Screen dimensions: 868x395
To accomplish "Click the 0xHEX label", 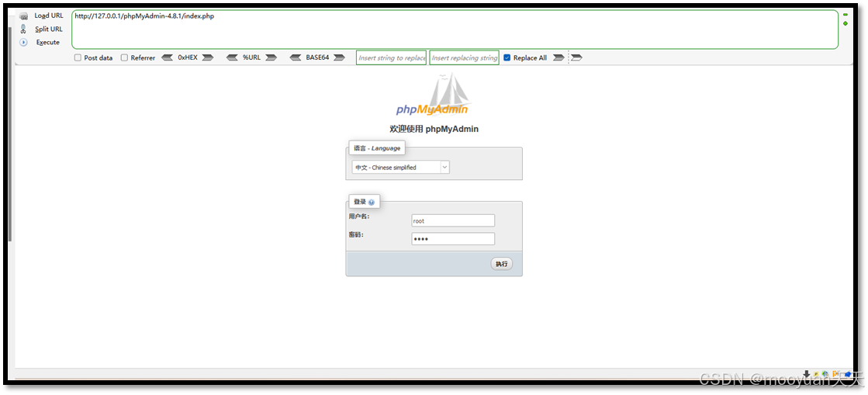I will click(x=188, y=57).
